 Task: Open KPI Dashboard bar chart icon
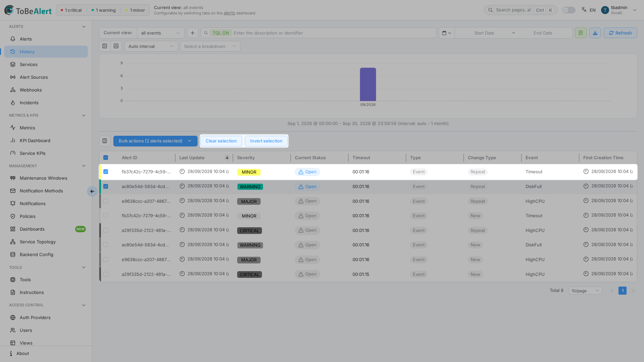(13, 140)
